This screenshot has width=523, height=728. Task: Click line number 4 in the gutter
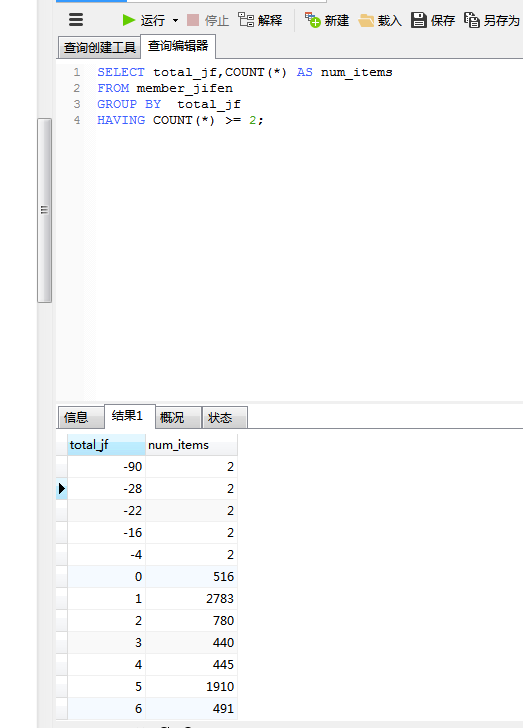[x=77, y=120]
